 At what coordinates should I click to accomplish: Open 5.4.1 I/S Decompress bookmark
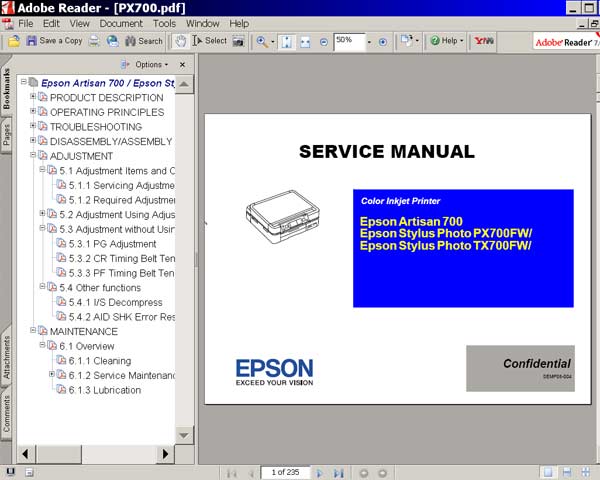[116, 302]
